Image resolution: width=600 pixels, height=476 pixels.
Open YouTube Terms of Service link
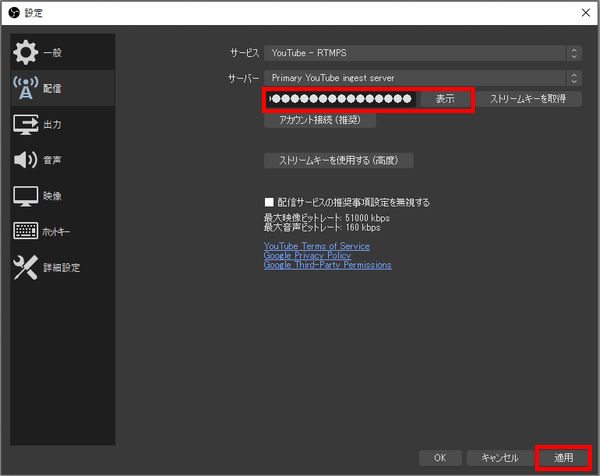point(316,246)
